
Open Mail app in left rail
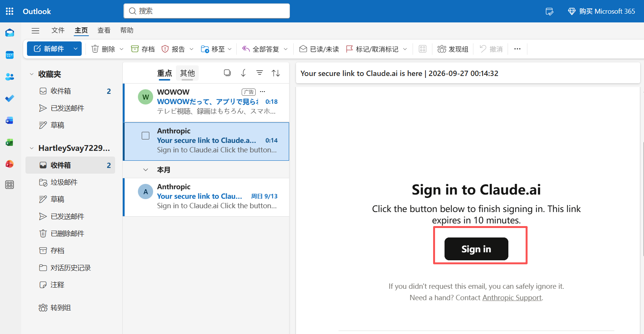point(9,33)
